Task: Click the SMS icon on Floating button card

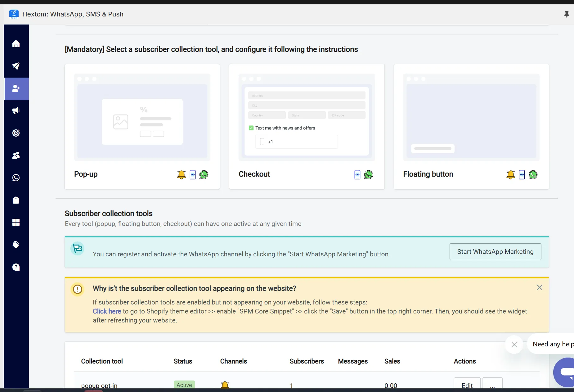Action: click(522, 175)
